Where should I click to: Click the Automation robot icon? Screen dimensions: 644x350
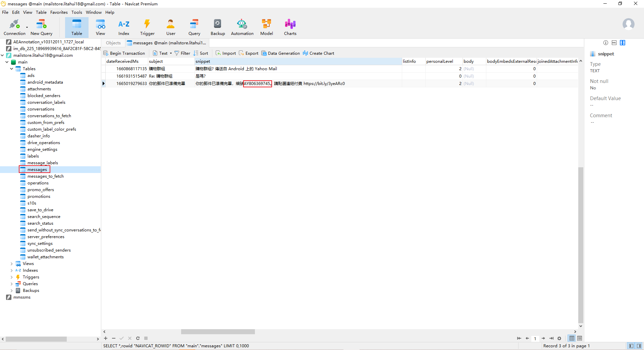(242, 27)
